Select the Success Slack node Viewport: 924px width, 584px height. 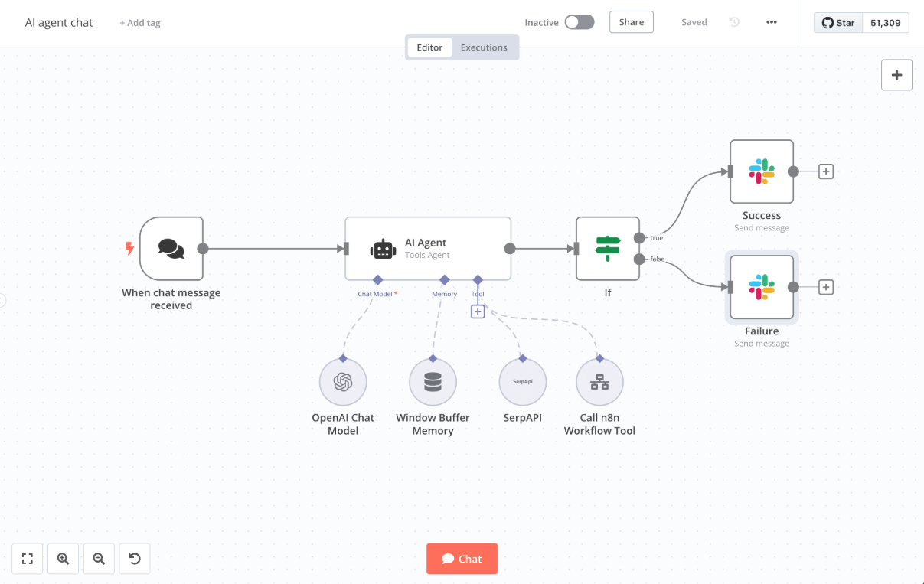point(761,171)
